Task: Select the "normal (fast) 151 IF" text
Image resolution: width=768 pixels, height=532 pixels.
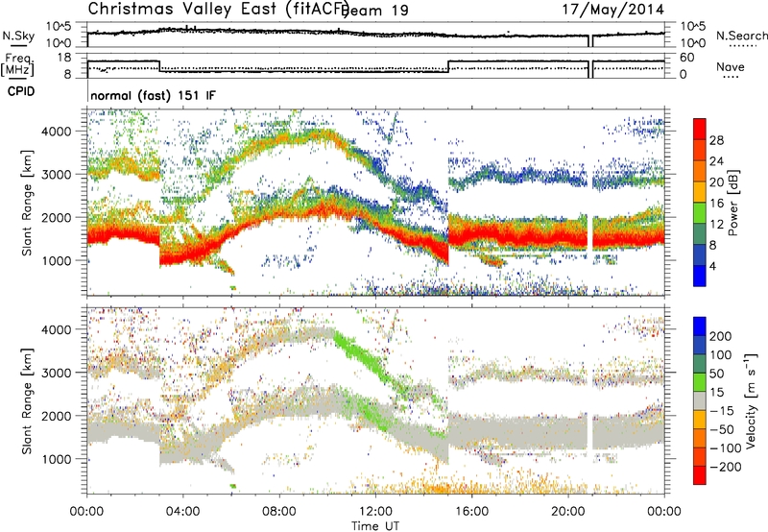Action: click(153, 95)
